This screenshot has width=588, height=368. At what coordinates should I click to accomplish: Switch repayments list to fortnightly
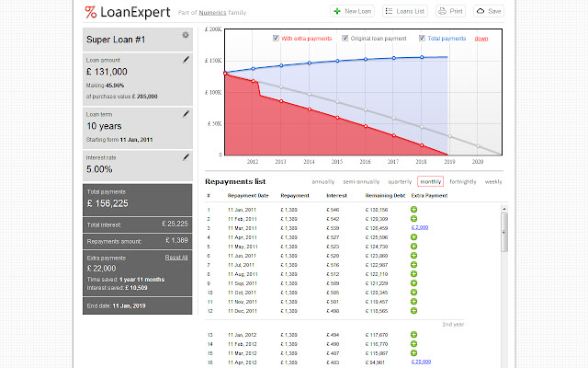(463, 182)
